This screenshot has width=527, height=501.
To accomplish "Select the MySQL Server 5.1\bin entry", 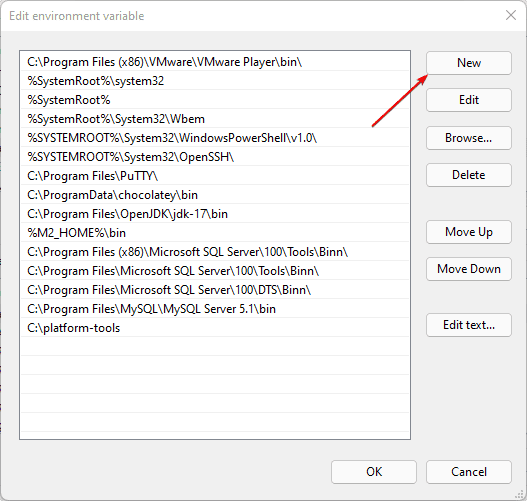I will [x=215, y=308].
